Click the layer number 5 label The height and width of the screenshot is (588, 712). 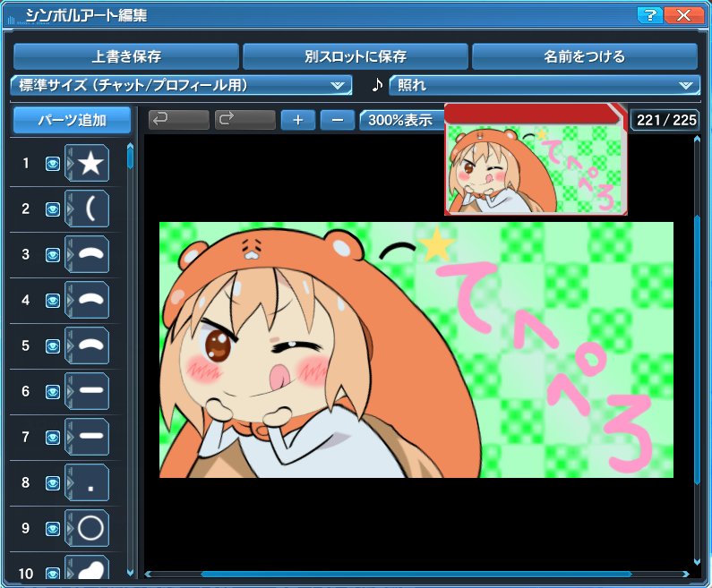26,345
